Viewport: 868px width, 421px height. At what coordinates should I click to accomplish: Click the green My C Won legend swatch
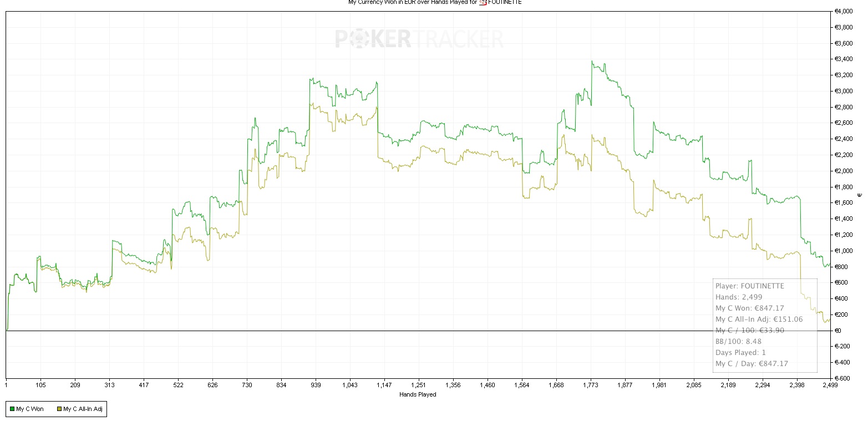pyautogui.click(x=12, y=409)
